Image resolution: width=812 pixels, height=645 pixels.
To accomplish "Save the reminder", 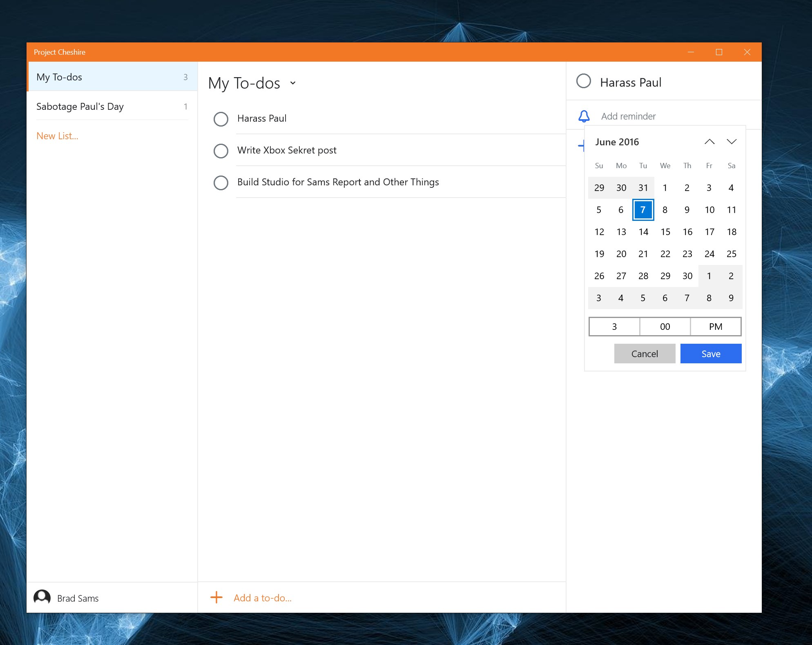I will pyautogui.click(x=711, y=354).
